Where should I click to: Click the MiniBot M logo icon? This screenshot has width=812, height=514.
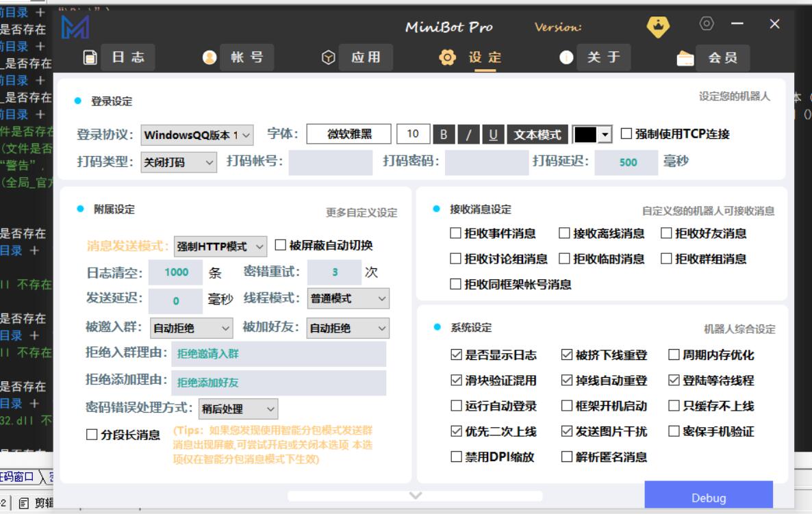click(75, 27)
